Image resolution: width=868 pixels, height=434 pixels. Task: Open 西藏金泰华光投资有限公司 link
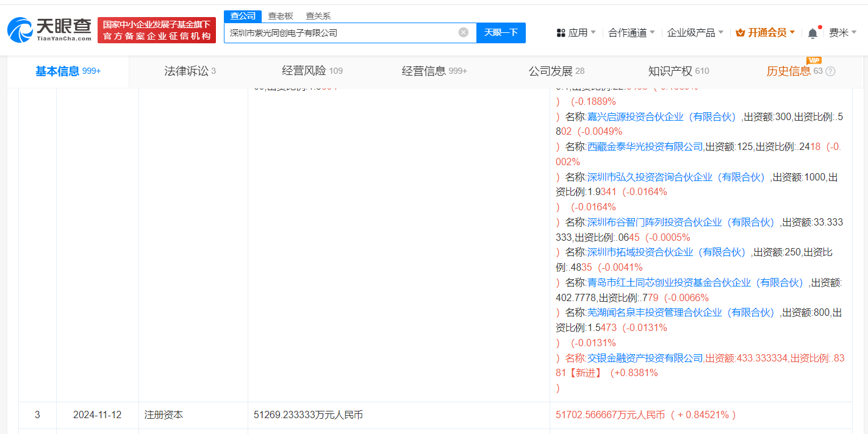pyautogui.click(x=645, y=146)
